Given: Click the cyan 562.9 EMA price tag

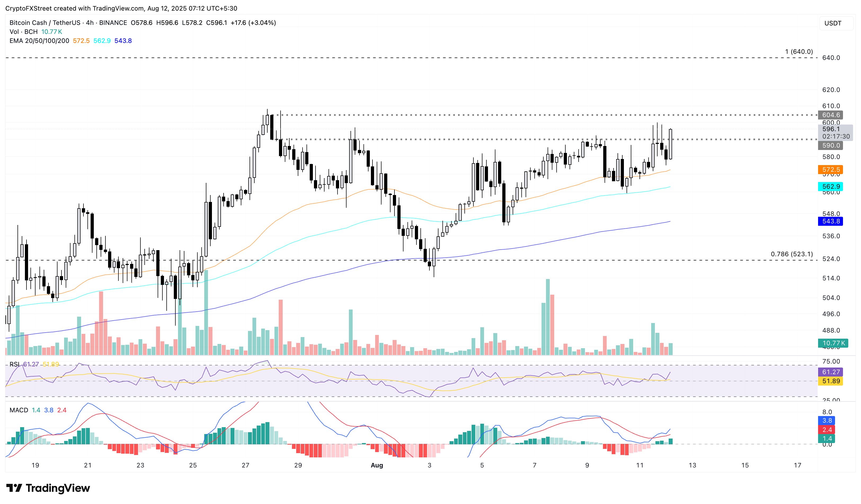Looking at the screenshot, I should coord(830,187).
